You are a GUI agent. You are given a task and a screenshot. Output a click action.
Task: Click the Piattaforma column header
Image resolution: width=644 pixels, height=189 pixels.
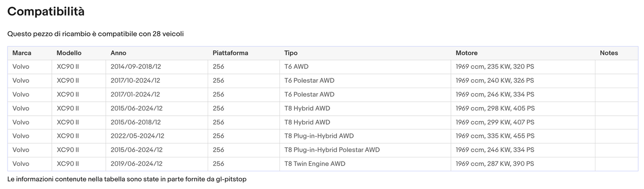point(230,53)
